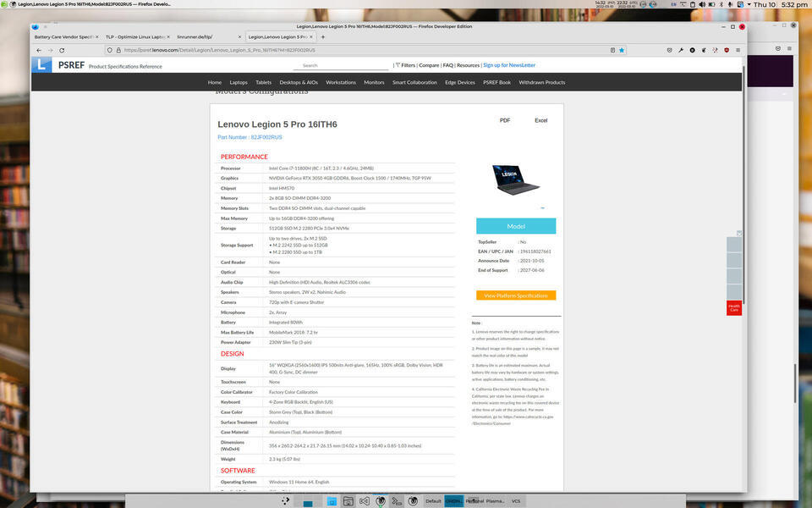
Task: Expand the system tray hidden icons arrow
Action: [x=749, y=4]
